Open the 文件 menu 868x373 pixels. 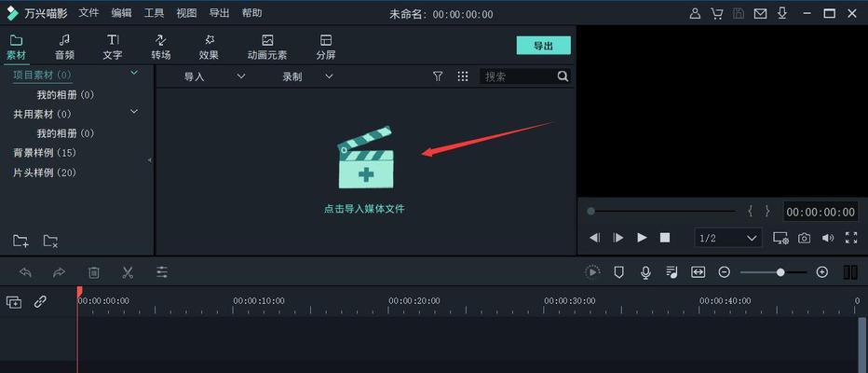[x=88, y=13]
